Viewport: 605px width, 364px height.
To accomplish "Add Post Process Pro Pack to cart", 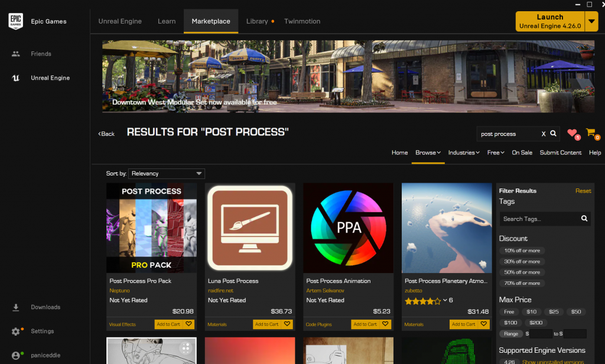I will pos(168,324).
